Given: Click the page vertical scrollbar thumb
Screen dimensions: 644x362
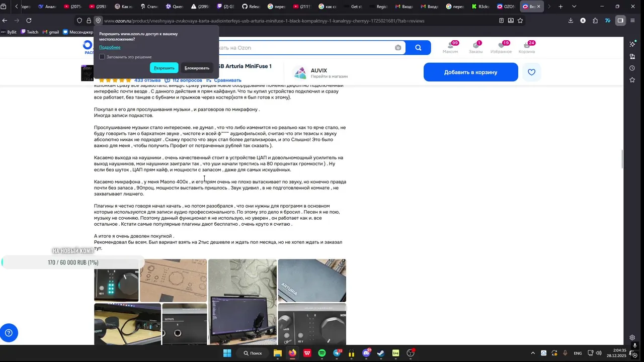Looking at the screenshot, I should click(x=623, y=159).
